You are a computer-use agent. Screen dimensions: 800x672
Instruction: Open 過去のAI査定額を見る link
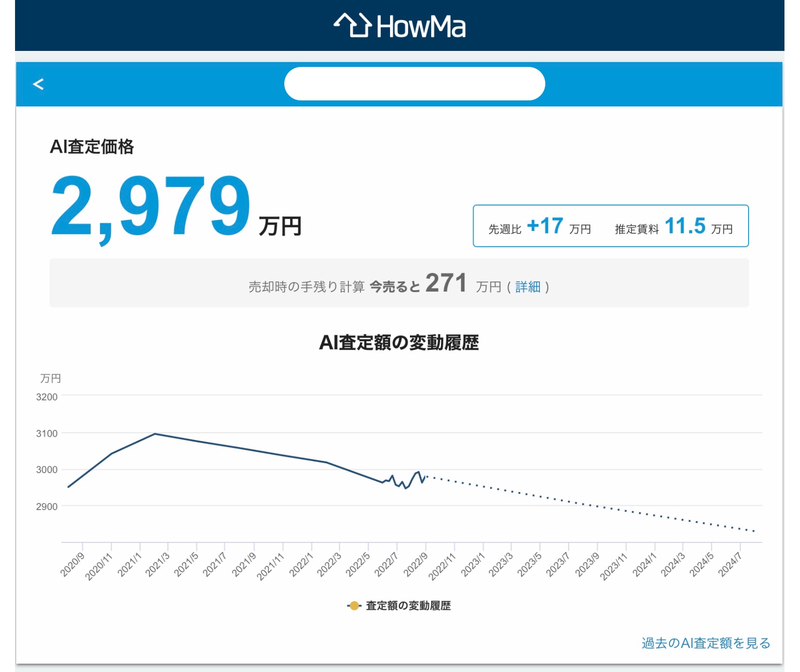(x=706, y=643)
